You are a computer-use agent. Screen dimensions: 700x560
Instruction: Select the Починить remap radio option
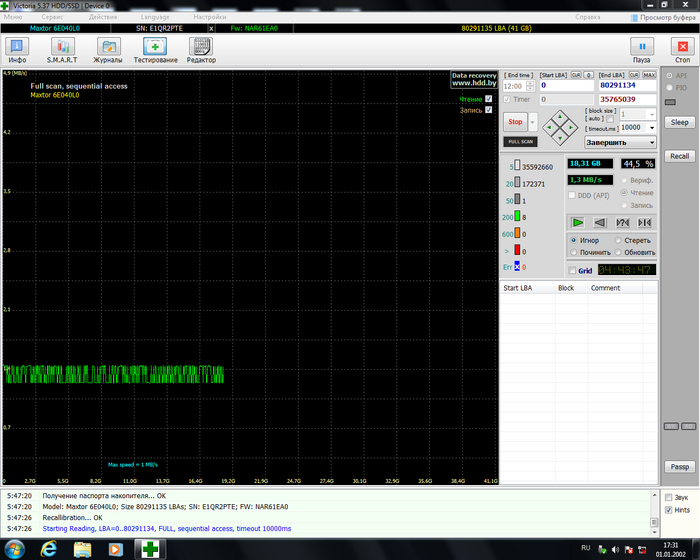[574, 252]
